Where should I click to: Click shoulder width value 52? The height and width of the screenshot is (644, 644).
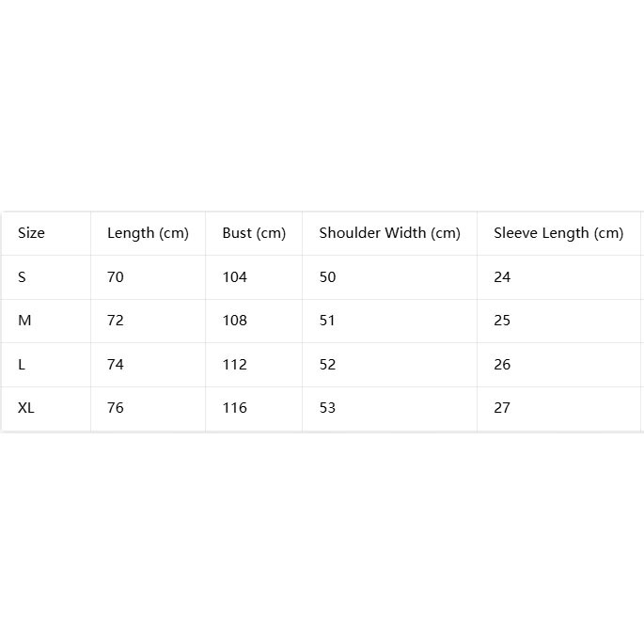327,364
